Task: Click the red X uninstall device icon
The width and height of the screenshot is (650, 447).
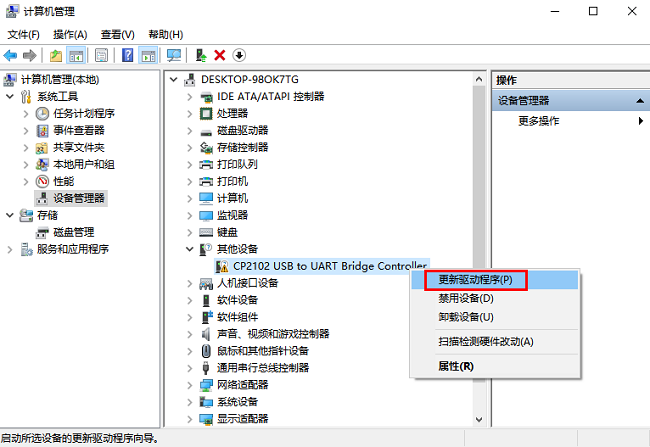Action: [x=220, y=54]
